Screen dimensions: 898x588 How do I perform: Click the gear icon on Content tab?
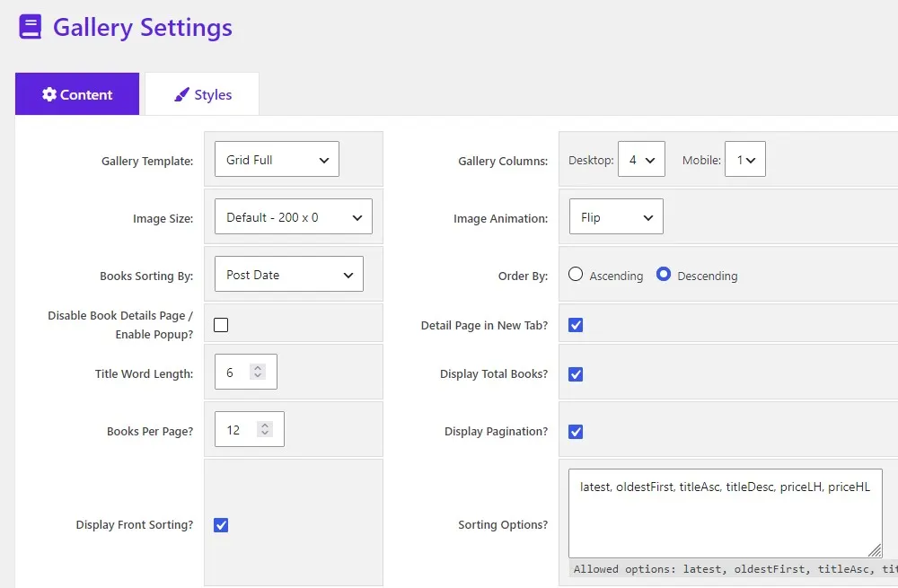pos(49,94)
